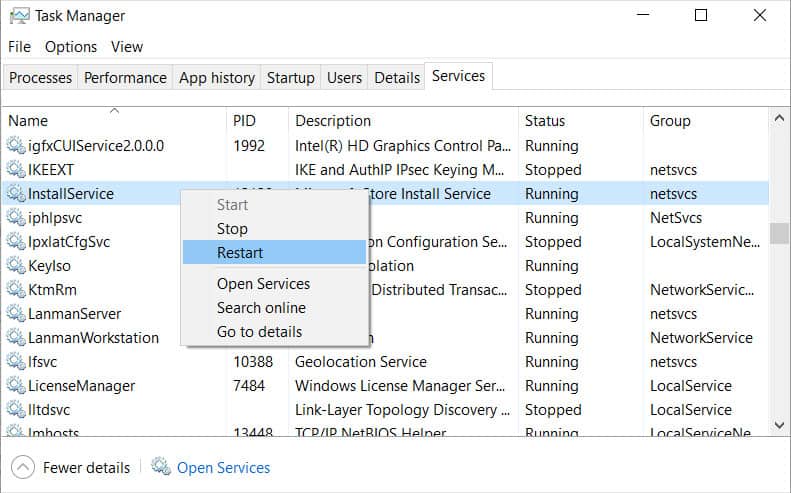
Task: Choose Stop in the context menu
Action: click(274, 229)
